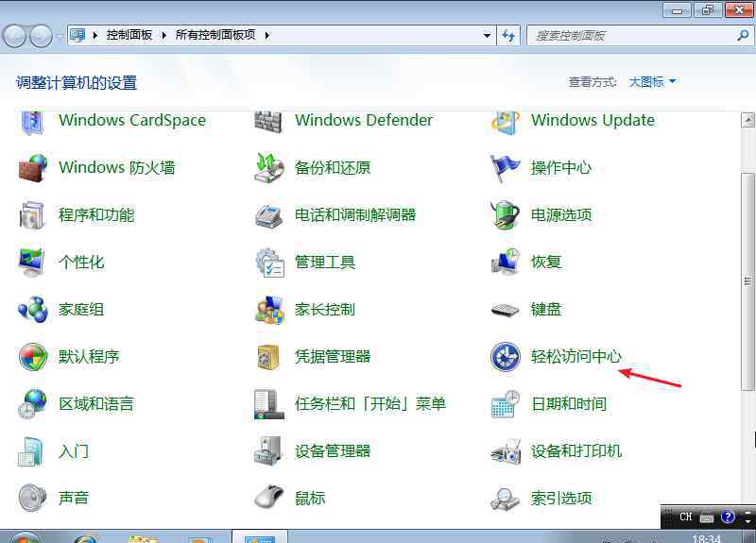This screenshot has width=756, height=543.
Task: Open the 键盘 link
Action: [x=546, y=310]
